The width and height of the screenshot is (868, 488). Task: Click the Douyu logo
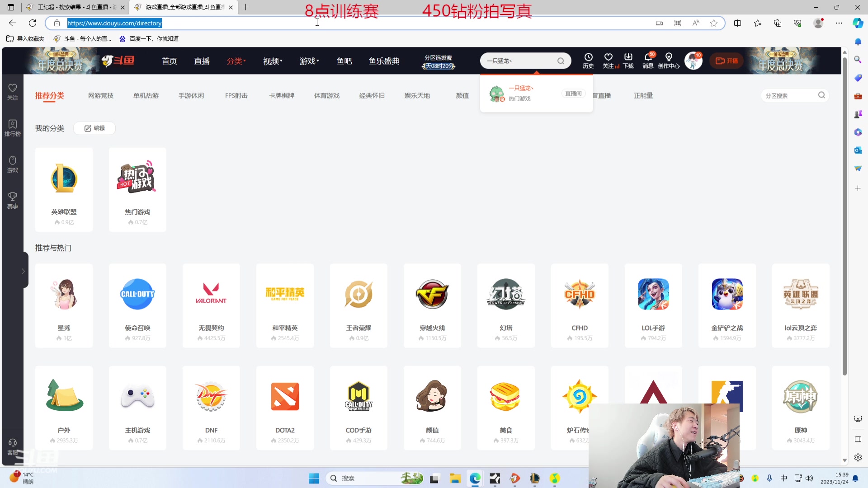pyautogui.click(x=118, y=61)
